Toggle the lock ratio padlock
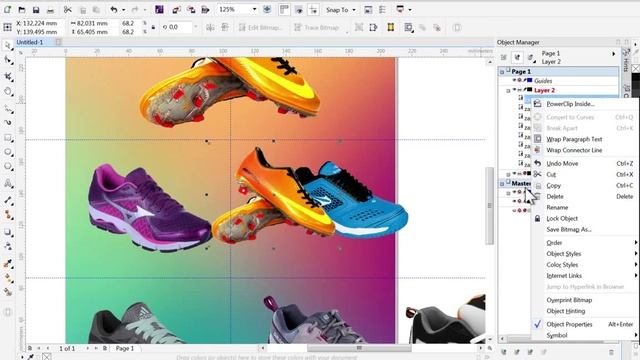The image size is (640, 360). pyautogui.click(x=153, y=27)
